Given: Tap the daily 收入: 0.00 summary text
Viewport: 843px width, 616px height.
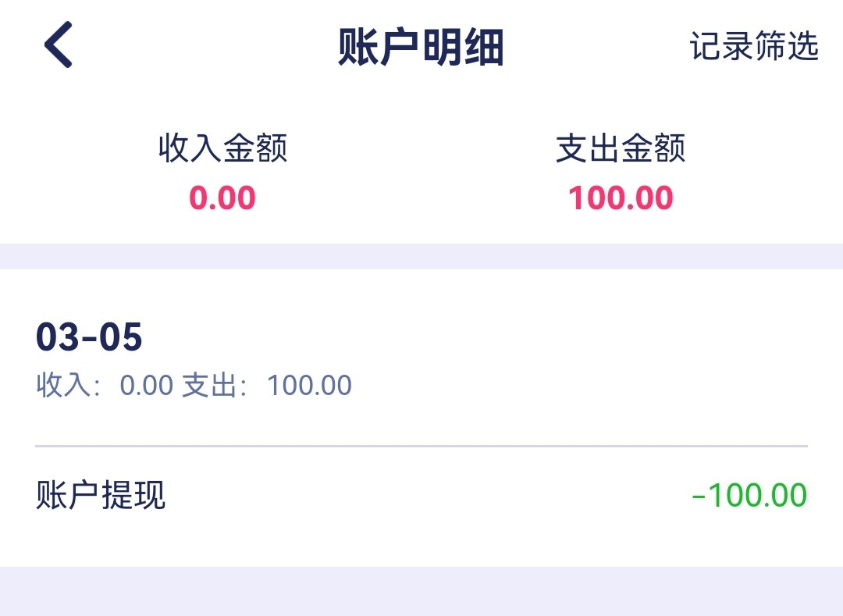Looking at the screenshot, I should [105, 386].
